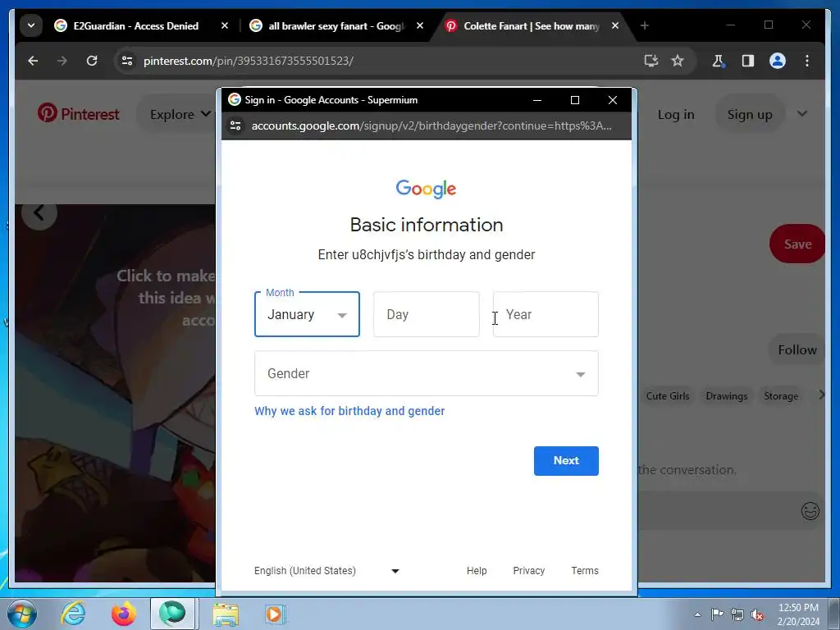Open site information icon beside pinterest.com URL
840x630 pixels.
(127, 61)
